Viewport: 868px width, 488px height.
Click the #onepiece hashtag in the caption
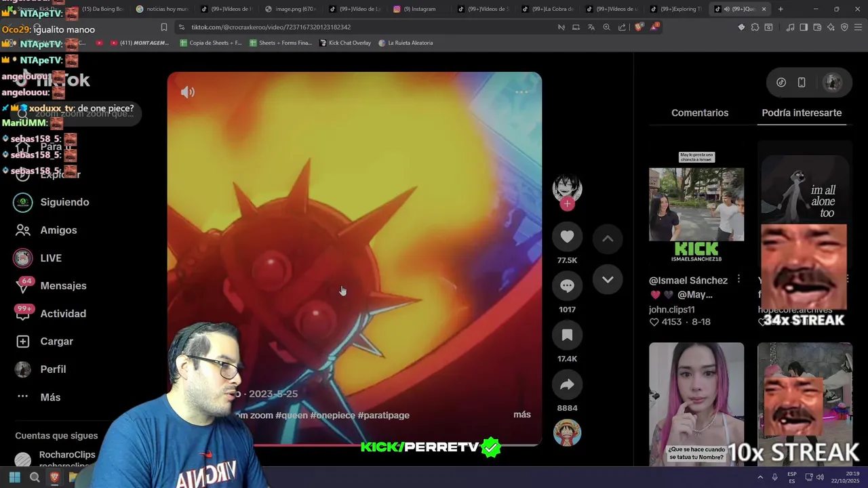click(x=332, y=415)
